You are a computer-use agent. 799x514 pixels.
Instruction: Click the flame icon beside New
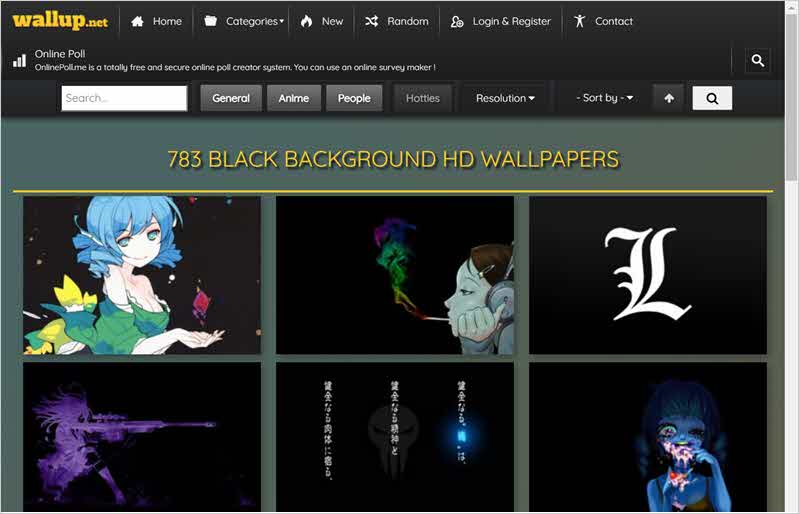click(x=306, y=21)
